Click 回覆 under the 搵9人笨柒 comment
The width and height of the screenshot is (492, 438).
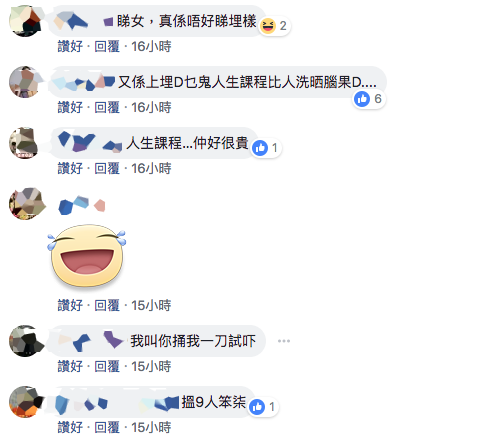107,427
